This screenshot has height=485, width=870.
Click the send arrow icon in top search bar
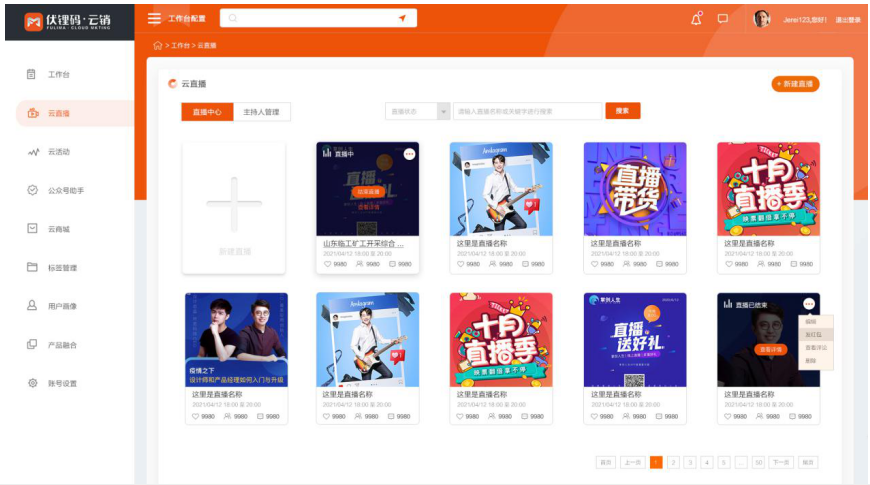pyautogui.click(x=402, y=19)
